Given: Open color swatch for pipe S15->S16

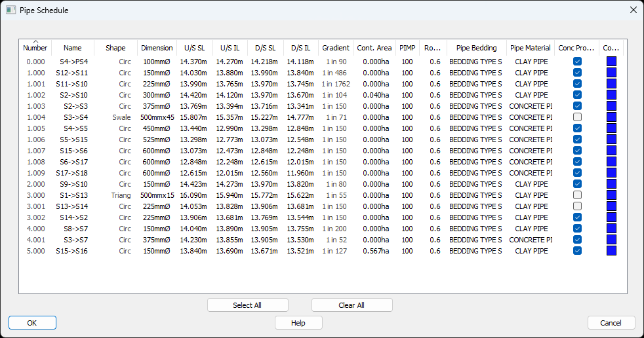Looking at the screenshot, I should tap(611, 251).
